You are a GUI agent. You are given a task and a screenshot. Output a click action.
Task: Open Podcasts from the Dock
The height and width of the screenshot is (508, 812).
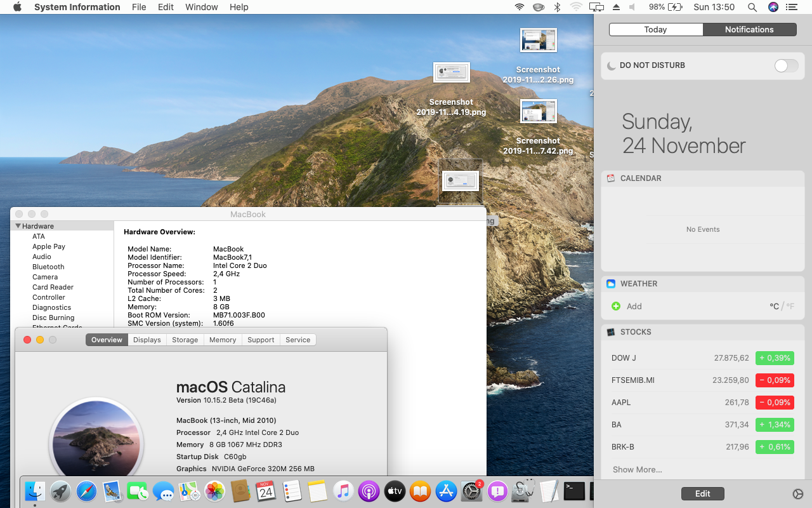[369, 491]
